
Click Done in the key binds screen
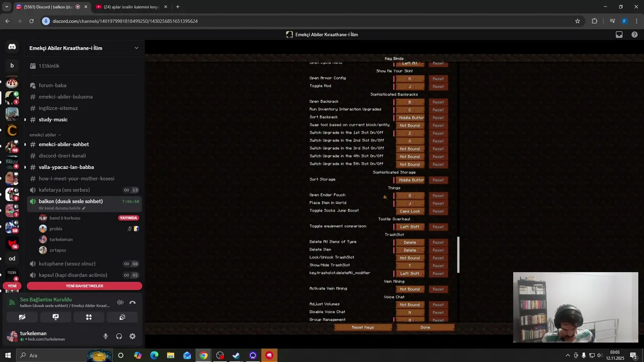click(425, 327)
